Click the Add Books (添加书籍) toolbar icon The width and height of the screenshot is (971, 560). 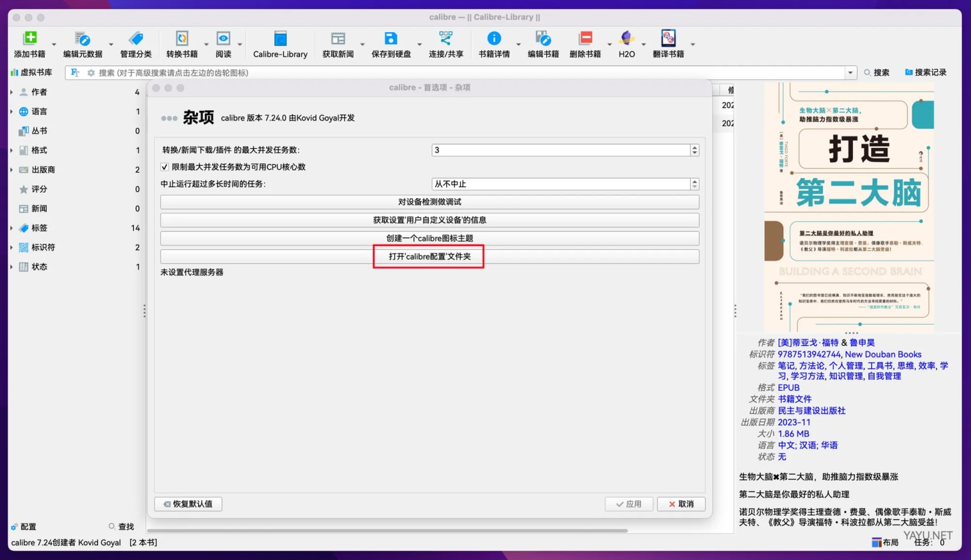[30, 39]
